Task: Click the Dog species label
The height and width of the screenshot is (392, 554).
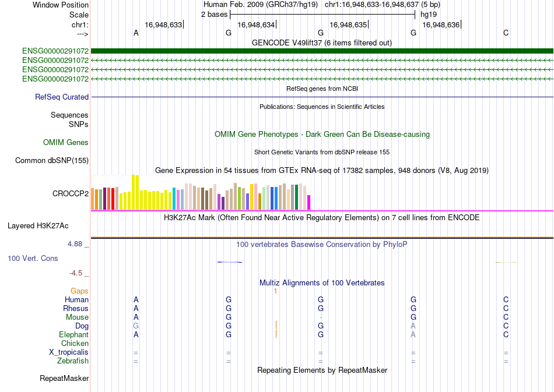Action: coord(82,326)
